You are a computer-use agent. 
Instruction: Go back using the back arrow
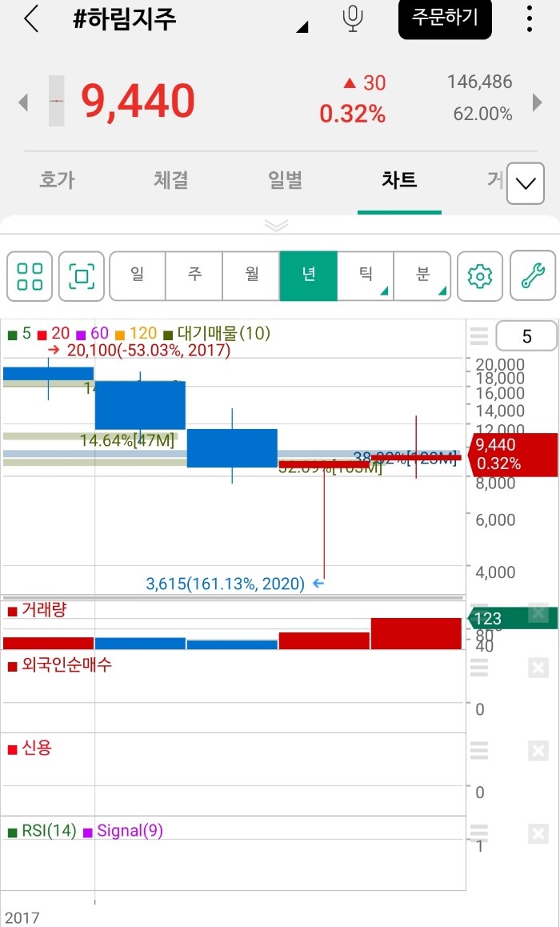pyautogui.click(x=30, y=19)
